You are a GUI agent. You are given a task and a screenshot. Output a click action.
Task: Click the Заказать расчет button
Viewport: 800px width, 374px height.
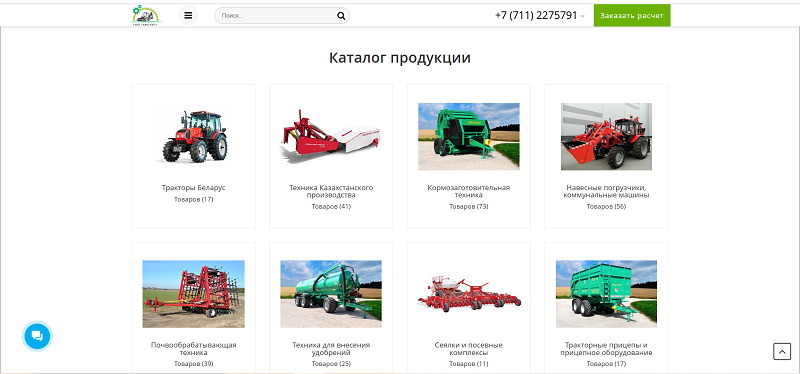coord(632,15)
